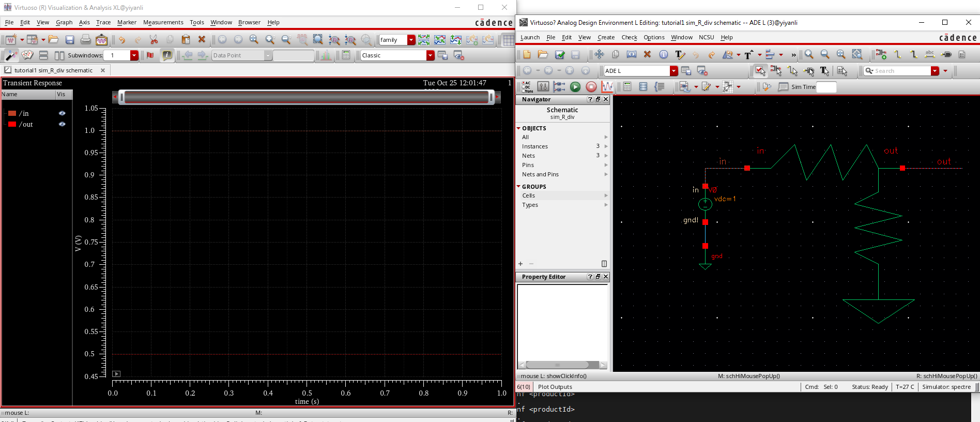Open object properties info icon in schematic editor
Screen dimensions: 980x422
coord(664,54)
